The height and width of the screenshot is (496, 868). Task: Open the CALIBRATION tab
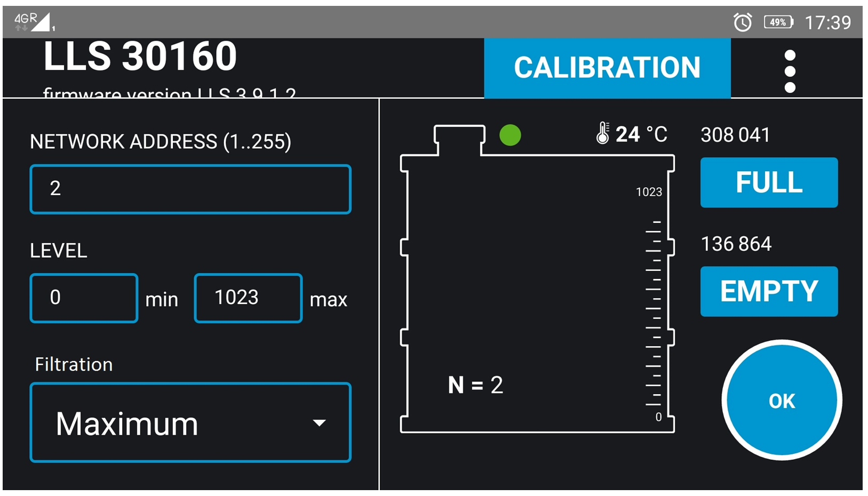pyautogui.click(x=607, y=68)
